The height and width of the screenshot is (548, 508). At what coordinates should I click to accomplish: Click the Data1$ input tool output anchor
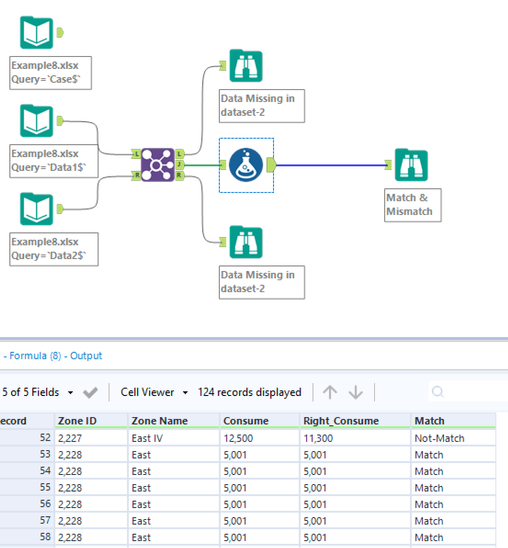coord(60,121)
